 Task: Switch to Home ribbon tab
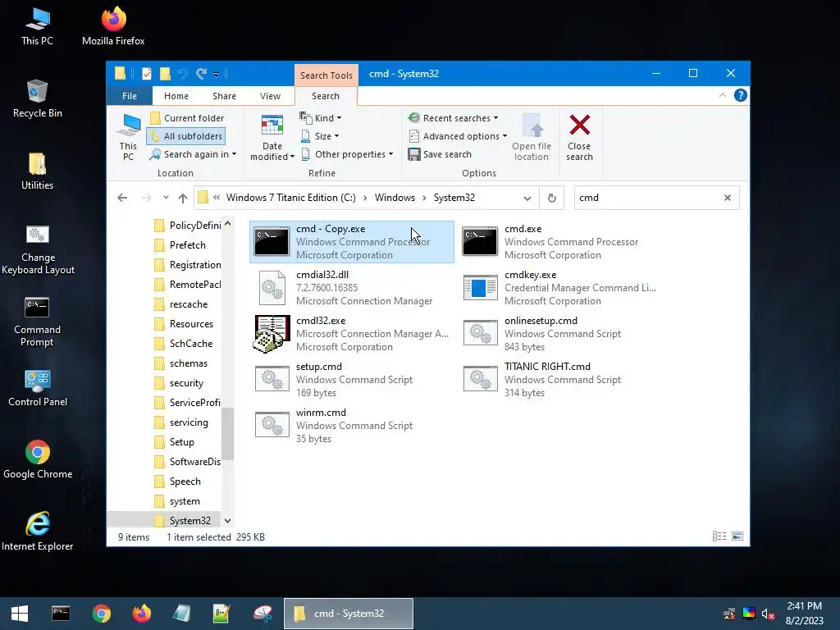(176, 96)
